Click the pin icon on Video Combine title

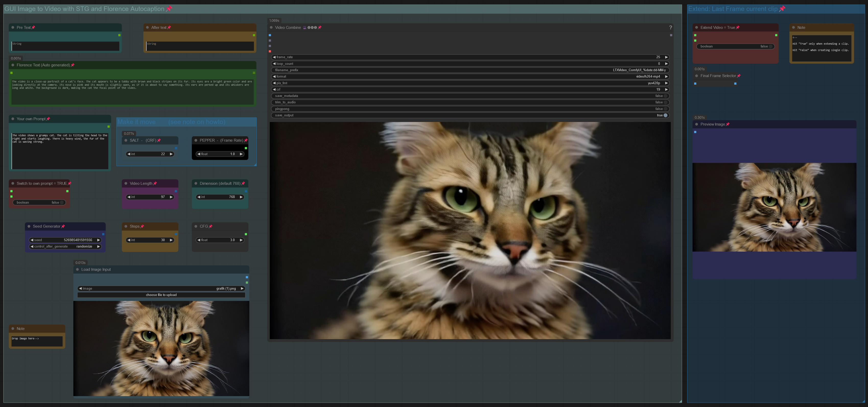(320, 28)
